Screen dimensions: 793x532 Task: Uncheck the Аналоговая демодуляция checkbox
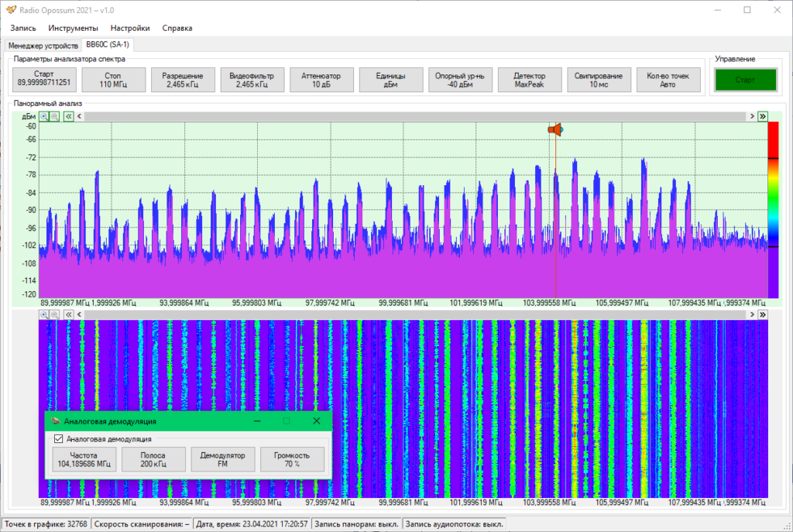(58, 438)
